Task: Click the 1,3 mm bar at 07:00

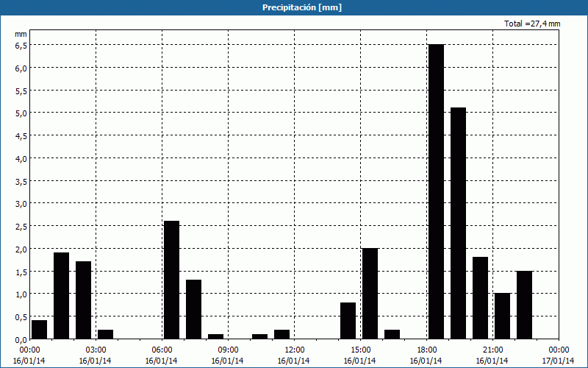Action: point(193,309)
